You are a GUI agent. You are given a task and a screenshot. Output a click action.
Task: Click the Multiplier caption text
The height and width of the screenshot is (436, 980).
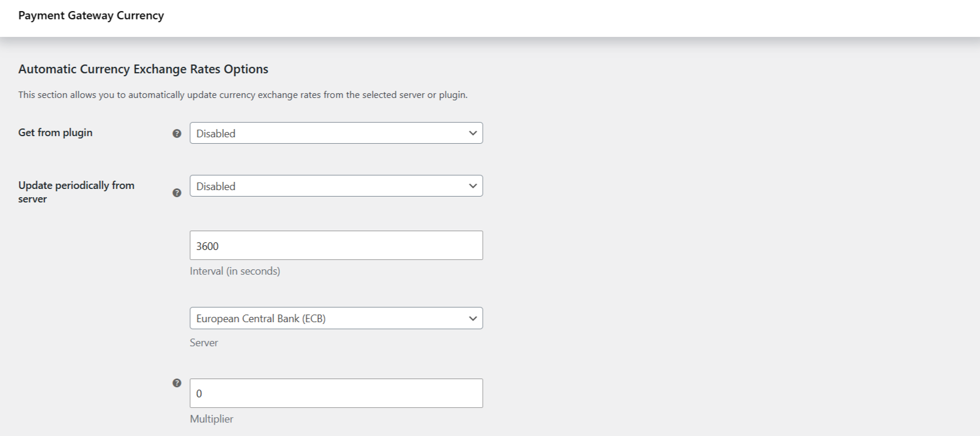(x=211, y=419)
